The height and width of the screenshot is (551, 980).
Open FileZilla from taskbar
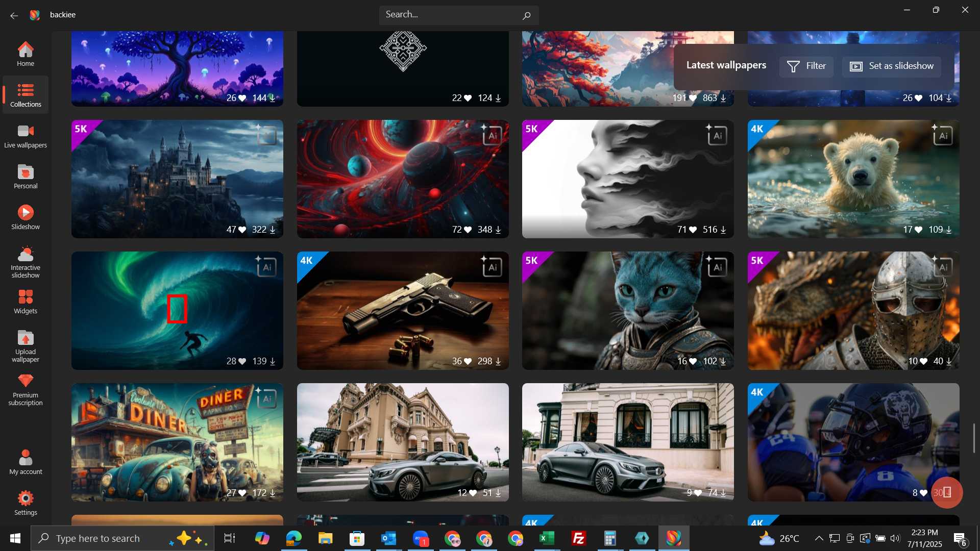578,538
